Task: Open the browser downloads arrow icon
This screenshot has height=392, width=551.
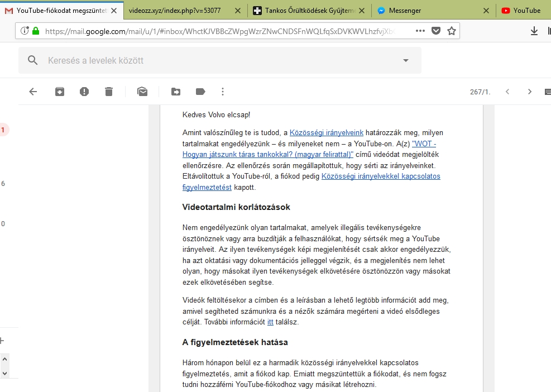Action: [534, 31]
